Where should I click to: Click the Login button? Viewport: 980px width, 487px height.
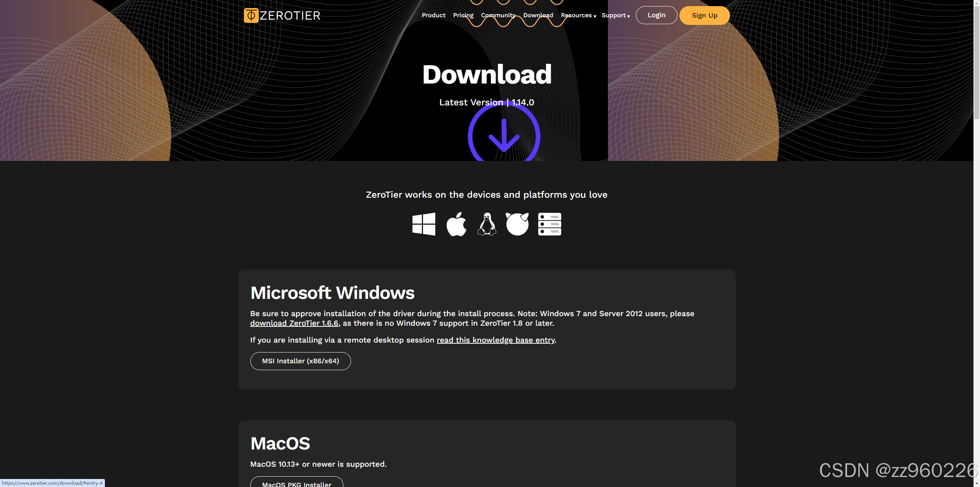[657, 15]
